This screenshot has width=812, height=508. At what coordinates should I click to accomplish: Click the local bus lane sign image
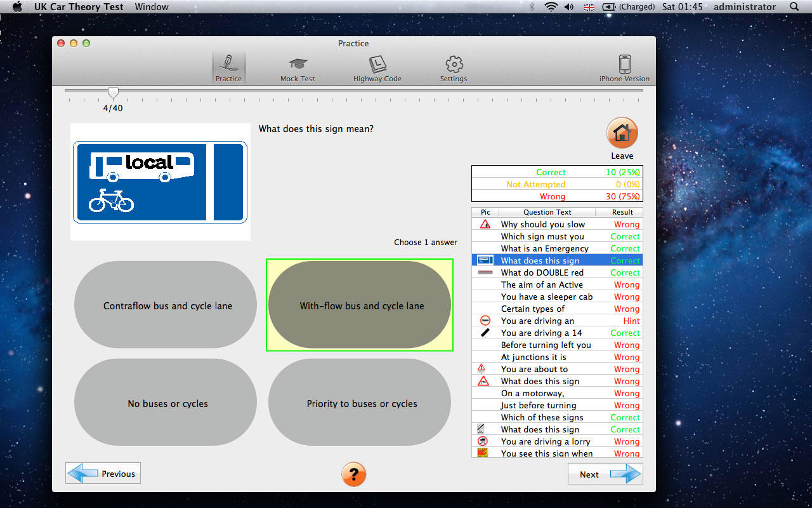click(160, 182)
